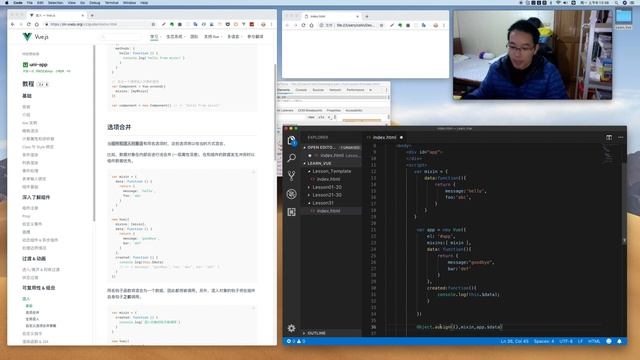
Task: Open the Debug menu in the menu bar
Action: (x=95, y=2)
